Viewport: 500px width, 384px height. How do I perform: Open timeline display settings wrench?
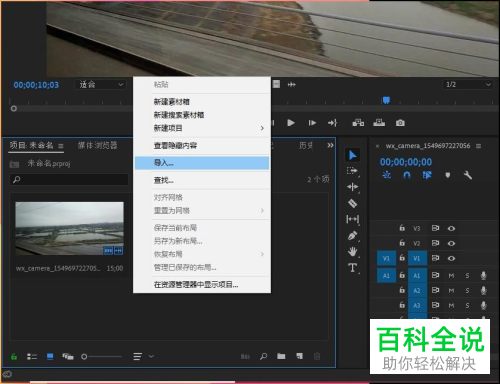pos(468,175)
